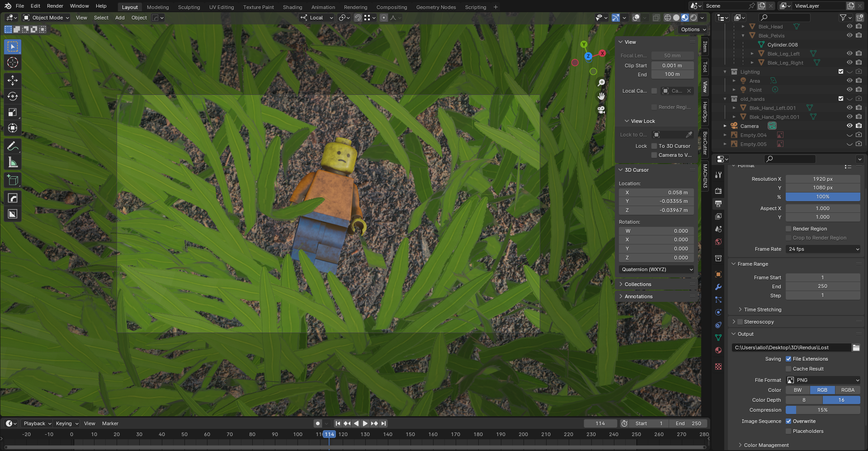868x451 pixels.
Task: Open the Frame Rate 24 fps dropdown
Action: 823,249
